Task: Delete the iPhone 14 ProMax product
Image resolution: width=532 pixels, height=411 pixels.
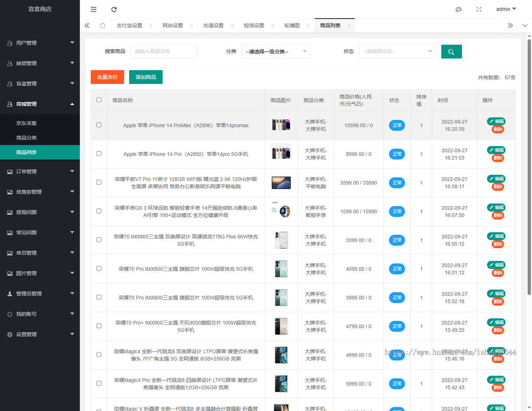Action: [497, 129]
